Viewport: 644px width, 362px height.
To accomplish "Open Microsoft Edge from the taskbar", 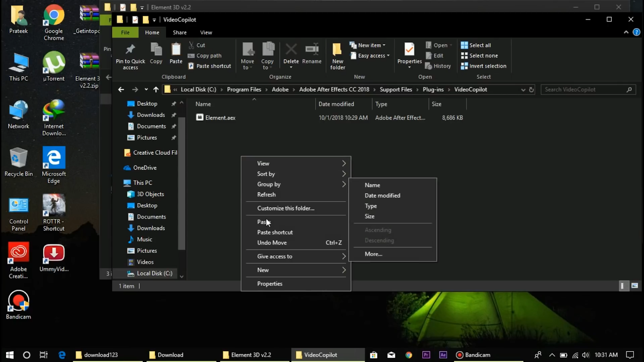I will pyautogui.click(x=62, y=355).
